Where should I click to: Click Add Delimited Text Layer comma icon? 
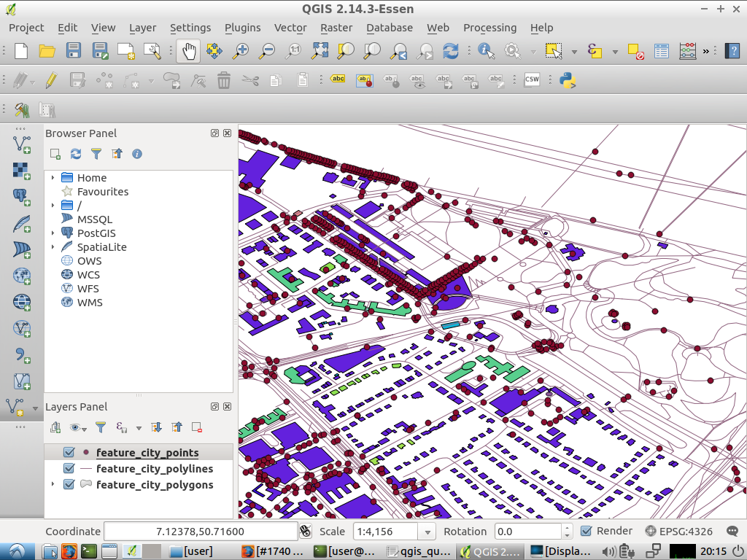click(21, 355)
